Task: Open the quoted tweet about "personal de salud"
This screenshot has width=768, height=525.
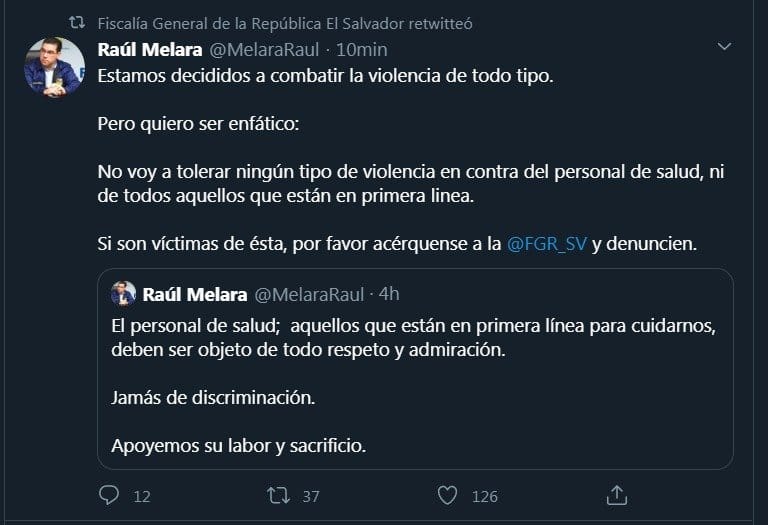Action: pyautogui.click(x=414, y=382)
